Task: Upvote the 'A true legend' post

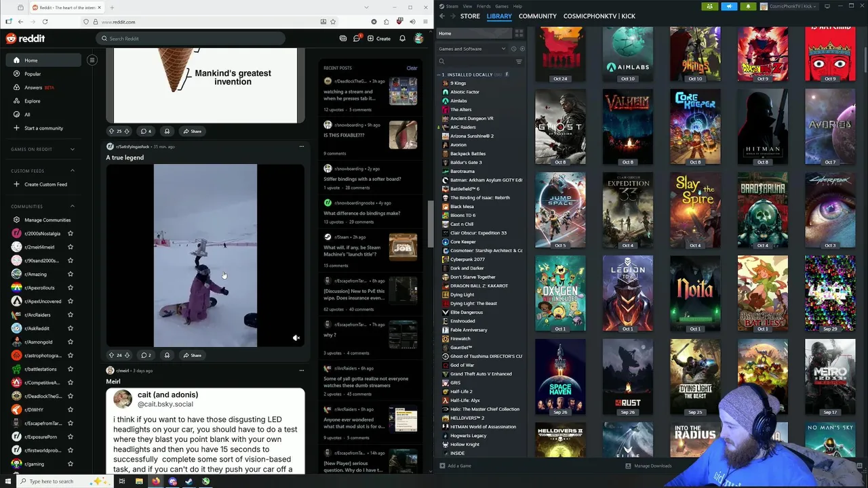Action: point(111,355)
